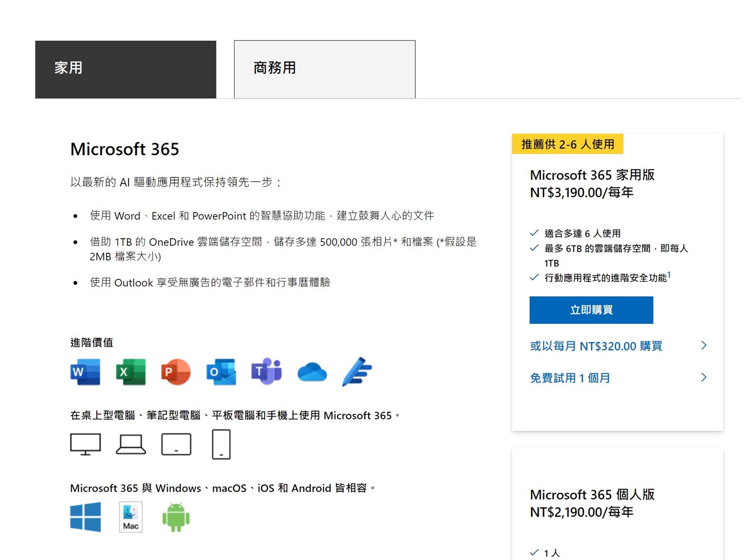This screenshot has height=560, width=755.
Task: Click the Mac Finder icon
Action: [131, 517]
